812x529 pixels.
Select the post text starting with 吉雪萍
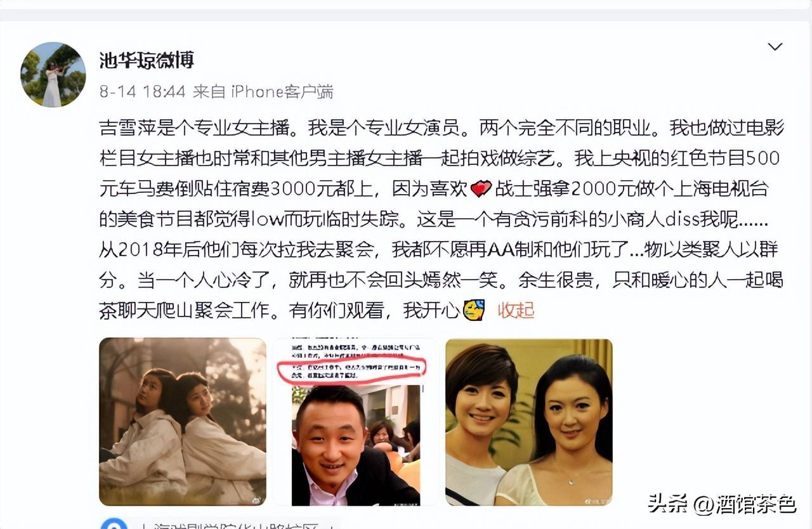(x=442, y=219)
